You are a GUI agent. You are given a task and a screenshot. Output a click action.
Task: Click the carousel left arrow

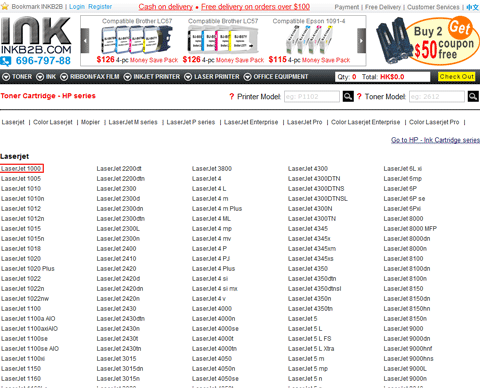tap(85, 41)
